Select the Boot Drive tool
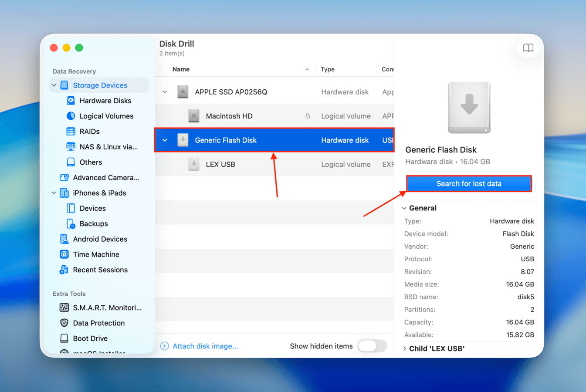This screenshot has height=392, width=586. [x=90, y=338]
